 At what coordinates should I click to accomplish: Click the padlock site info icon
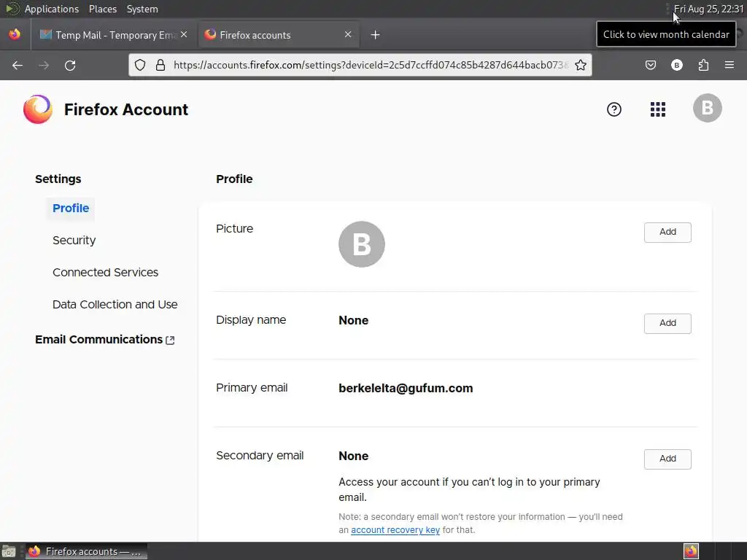tap(160, 65)
